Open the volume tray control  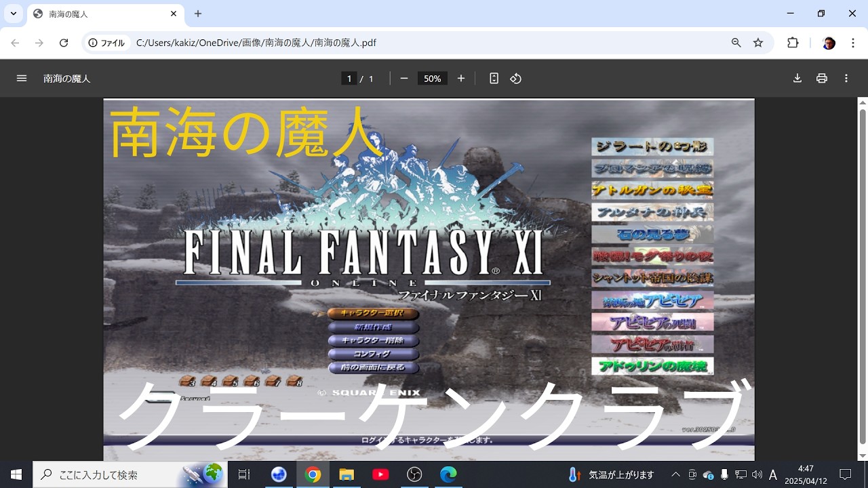(x=757, y=474)
